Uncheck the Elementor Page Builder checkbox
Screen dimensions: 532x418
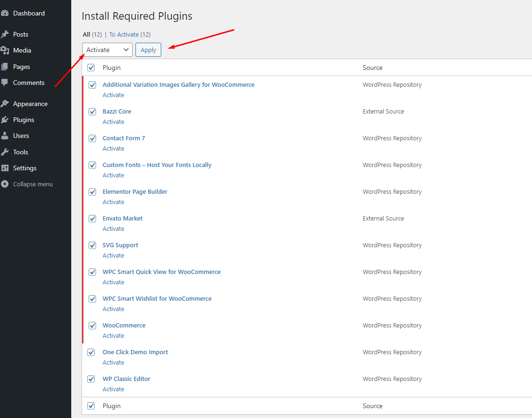click(92, 192)
